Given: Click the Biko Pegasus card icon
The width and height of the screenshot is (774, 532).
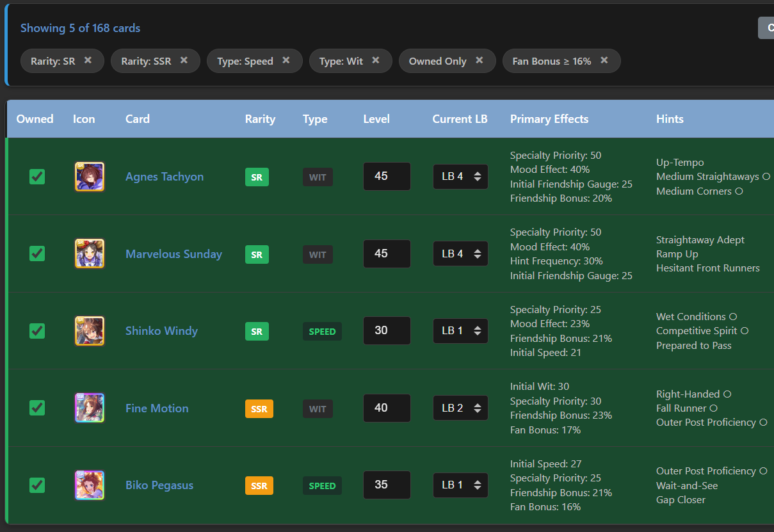Looking at the screenshot, I should (90, 485).
